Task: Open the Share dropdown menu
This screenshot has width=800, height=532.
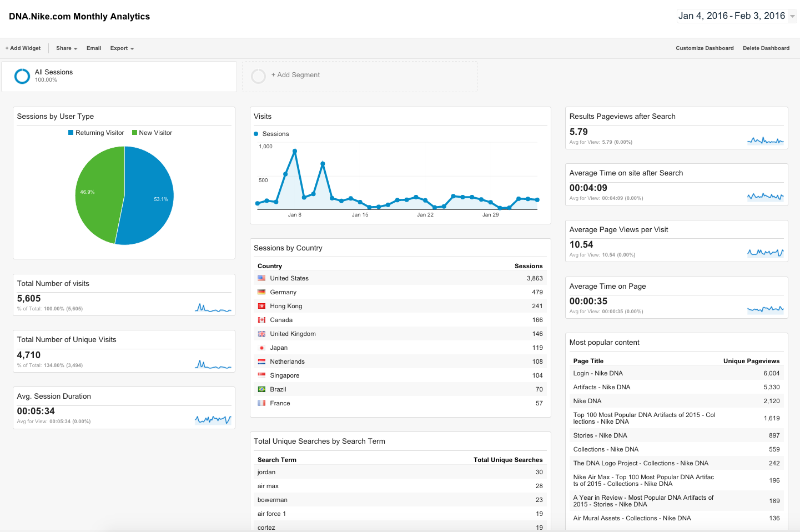Action: coord(67,48)
